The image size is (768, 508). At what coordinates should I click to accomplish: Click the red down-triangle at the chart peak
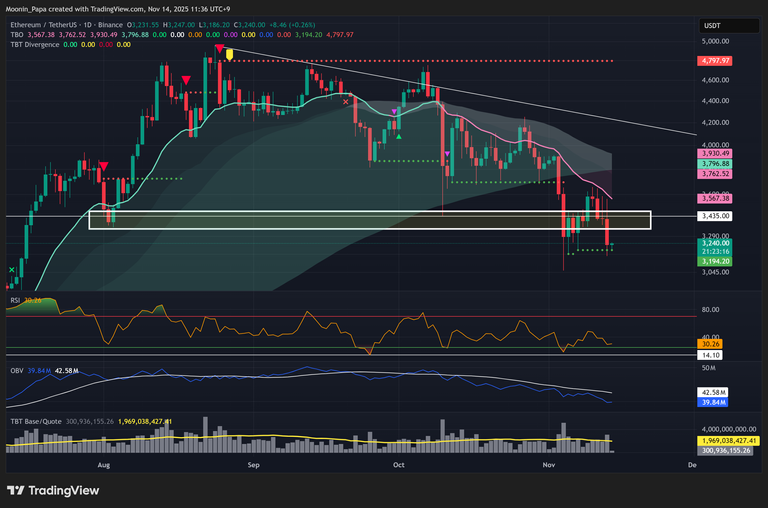[x=219, y=48]
